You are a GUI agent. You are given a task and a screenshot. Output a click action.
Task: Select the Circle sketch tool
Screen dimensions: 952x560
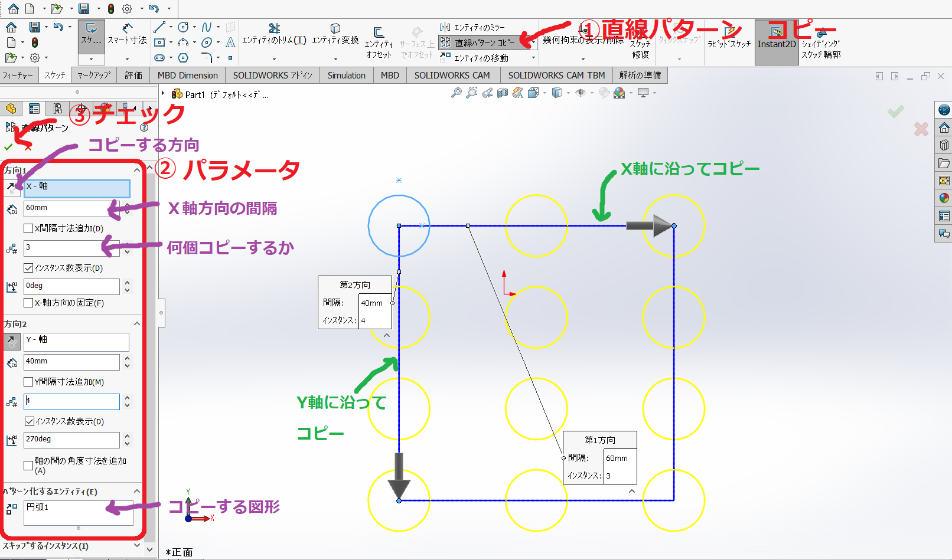pos(183,27)
